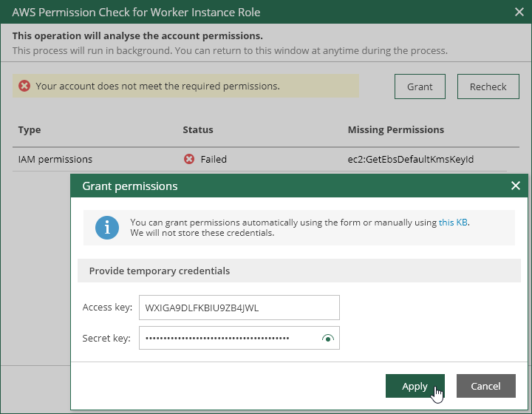Click the 'Failed' status text
The height and width of the screenshot is (414, 532).
214,159
